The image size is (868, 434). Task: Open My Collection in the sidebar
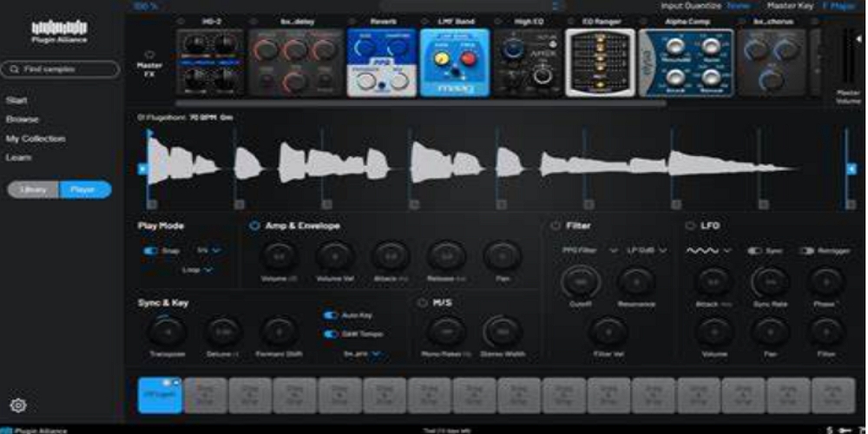(36, 138)
